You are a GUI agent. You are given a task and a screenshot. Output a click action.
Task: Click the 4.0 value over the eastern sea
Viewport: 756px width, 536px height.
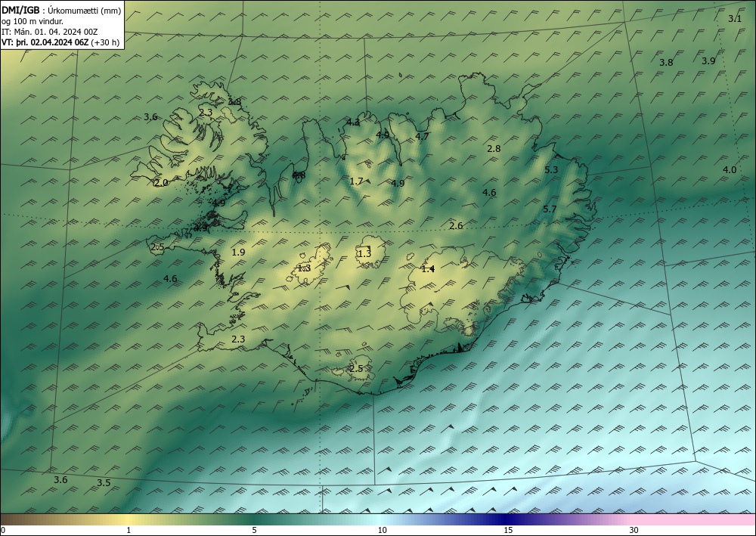pyautogui.click(x=730, y=169)
